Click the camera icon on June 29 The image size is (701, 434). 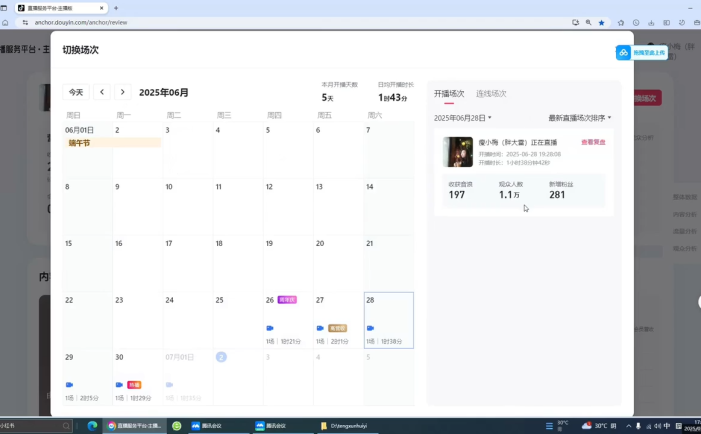pos(69,385)
